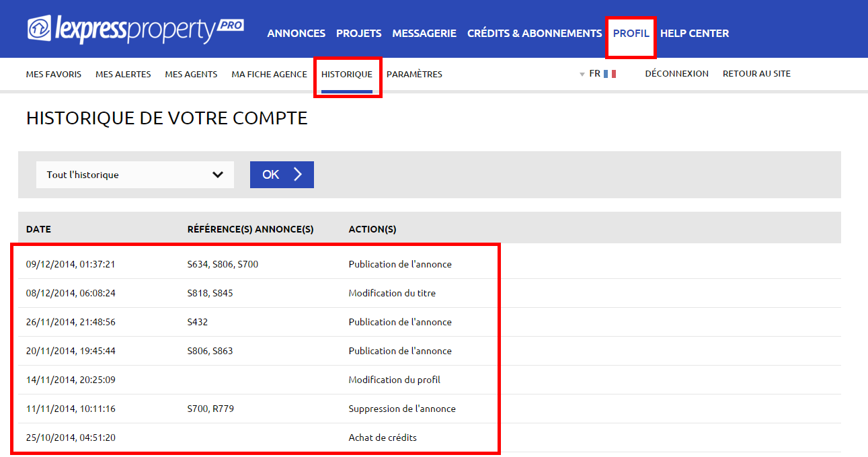Open MA FICHE AGENCE tab
The image size is (868, 457).
click(269, 74)
